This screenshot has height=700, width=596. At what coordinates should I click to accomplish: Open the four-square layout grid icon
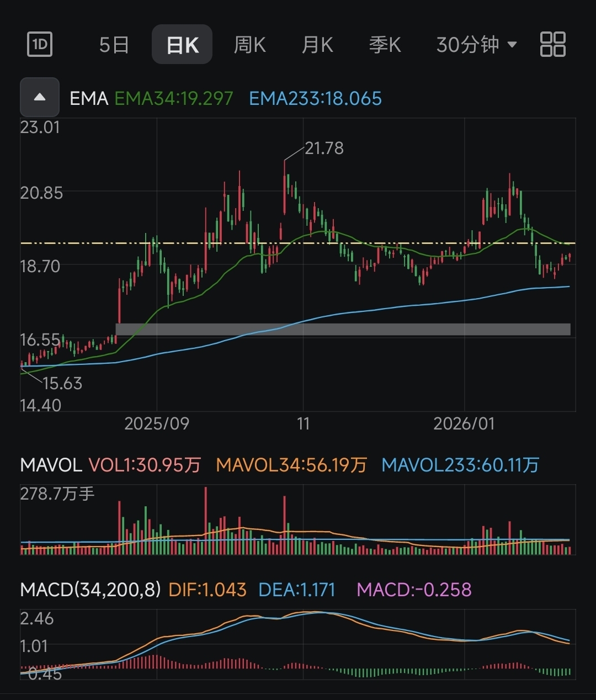point(552,44)
